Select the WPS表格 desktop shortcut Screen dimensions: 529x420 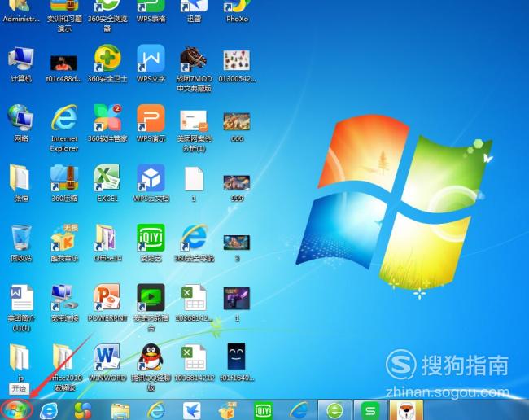(151, 11)
